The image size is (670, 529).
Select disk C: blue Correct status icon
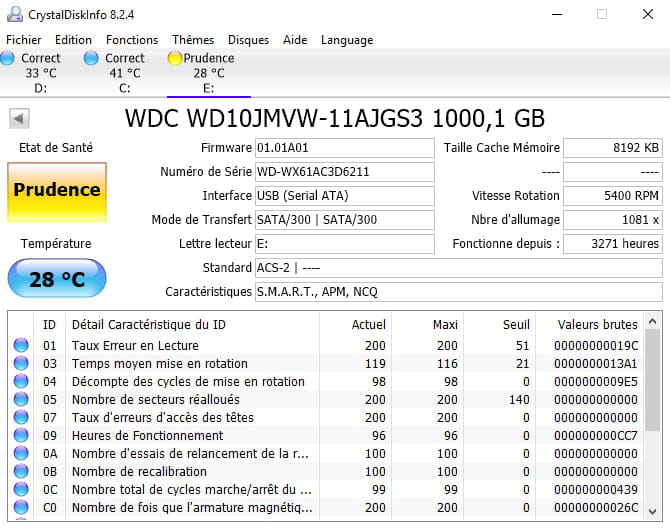[x=91, y=58]
